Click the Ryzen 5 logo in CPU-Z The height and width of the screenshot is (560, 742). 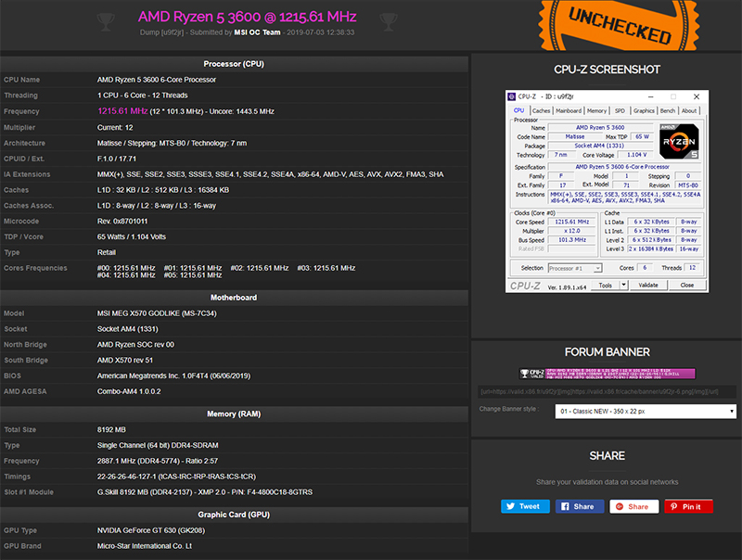pyautogui.click(x=679, y=142)
